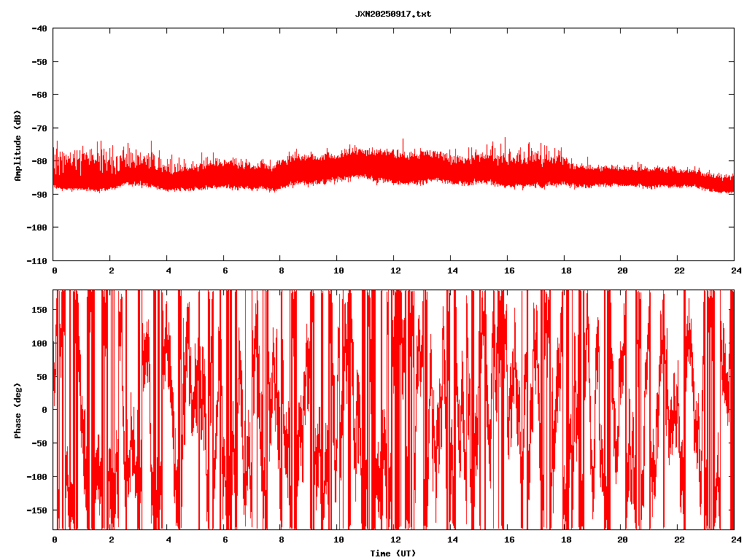Click the -110 tick on amplitude axis
The image size is (747, 560).
pos(36,260)
